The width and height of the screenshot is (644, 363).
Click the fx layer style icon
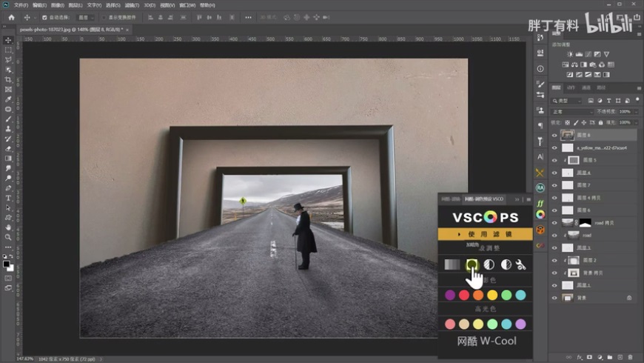[578, 356]
